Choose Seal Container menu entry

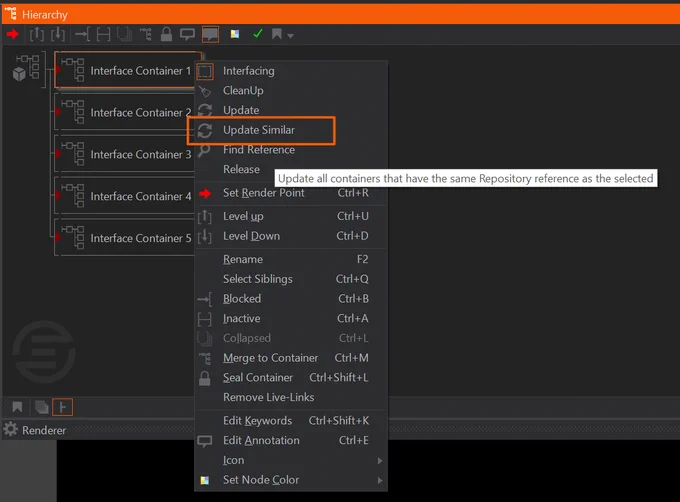291,378
